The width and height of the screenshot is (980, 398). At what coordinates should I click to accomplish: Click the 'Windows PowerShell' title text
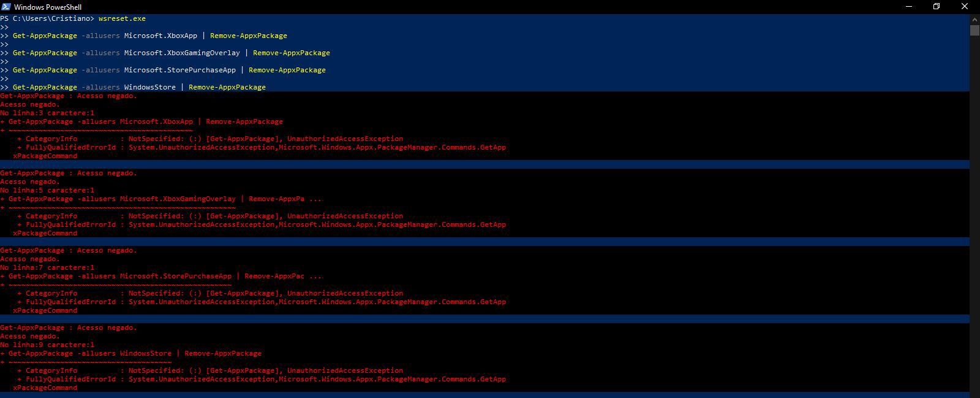point(47,7)
